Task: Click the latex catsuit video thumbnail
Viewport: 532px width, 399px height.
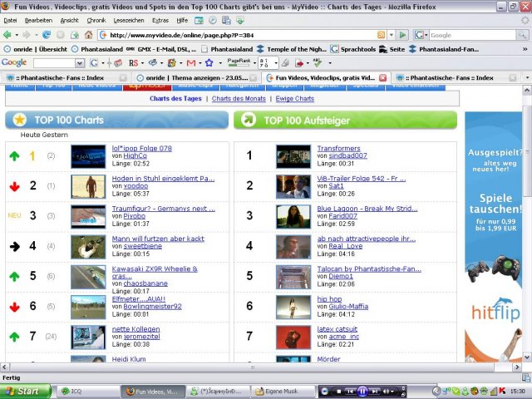Action: coord(293,337)
